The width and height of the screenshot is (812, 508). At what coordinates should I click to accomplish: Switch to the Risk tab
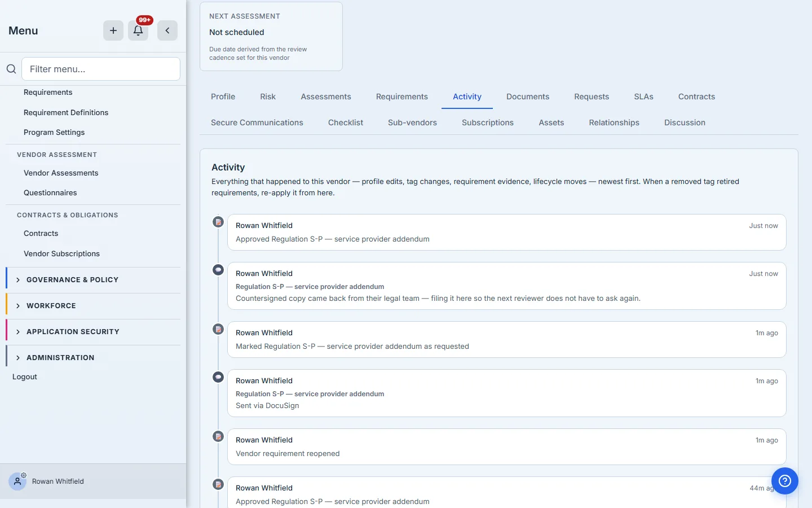tap(268, 97)
